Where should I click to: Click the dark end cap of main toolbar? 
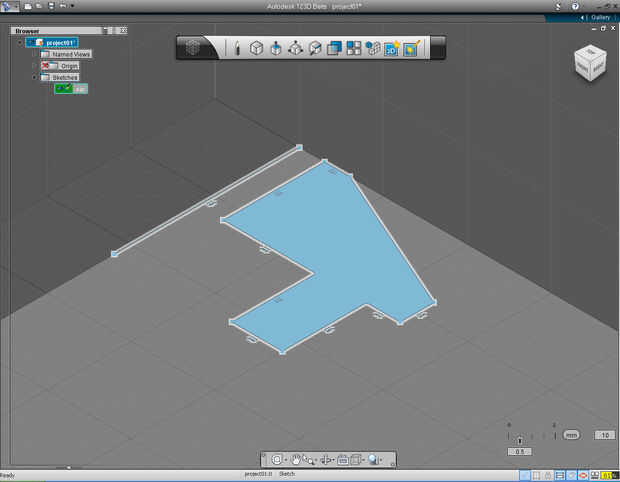(x=438, y=48)
